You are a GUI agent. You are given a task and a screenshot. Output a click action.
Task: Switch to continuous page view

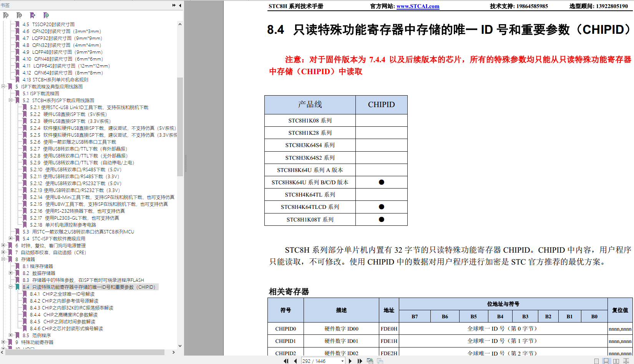(x=606, y=361)
